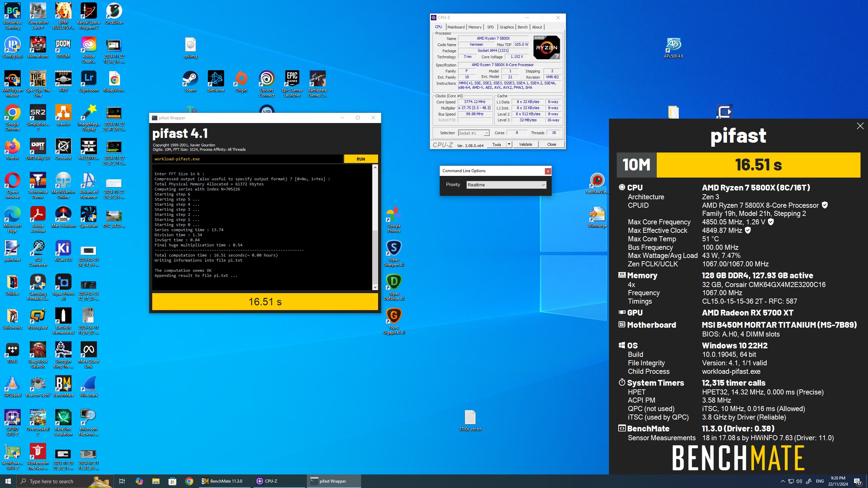This screenshot has width=868, height=488.
Task: Select the rpi.img file on desktop
Action: [190, 47]
